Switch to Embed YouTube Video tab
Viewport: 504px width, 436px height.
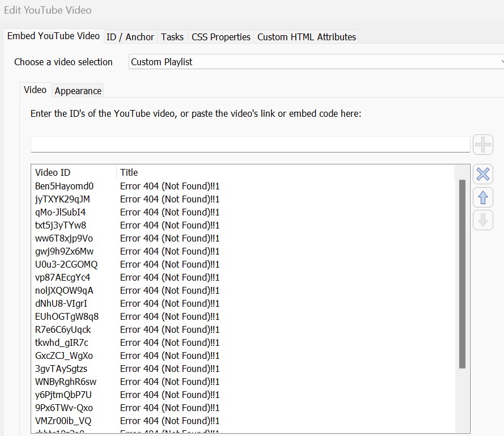(x=53, y=36)
